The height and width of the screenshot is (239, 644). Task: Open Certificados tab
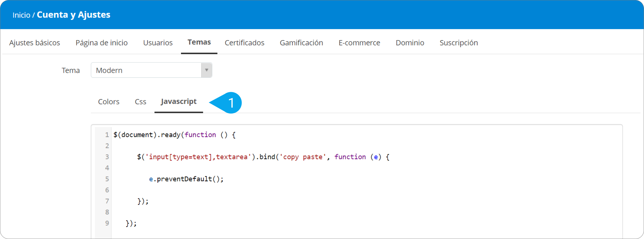click(x=245, y=43)
